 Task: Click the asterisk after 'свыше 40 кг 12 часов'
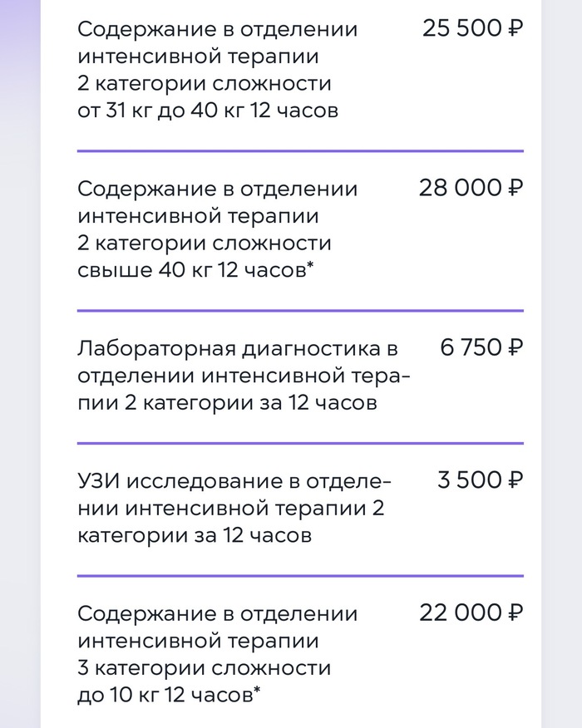click(310, 266)
